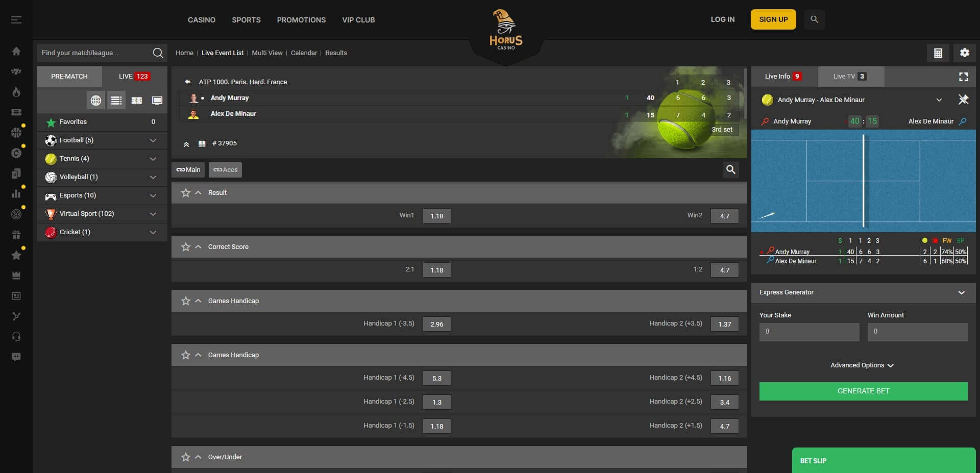Open the bet calculator icon near top right
Screen dimensions: 980x473
[938, 53]
